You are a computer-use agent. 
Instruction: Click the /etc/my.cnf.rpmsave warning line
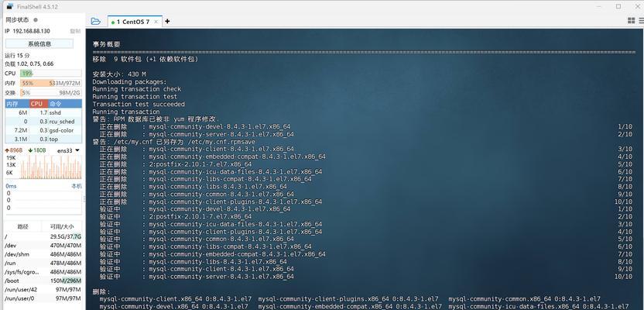(x=173, y=142)
